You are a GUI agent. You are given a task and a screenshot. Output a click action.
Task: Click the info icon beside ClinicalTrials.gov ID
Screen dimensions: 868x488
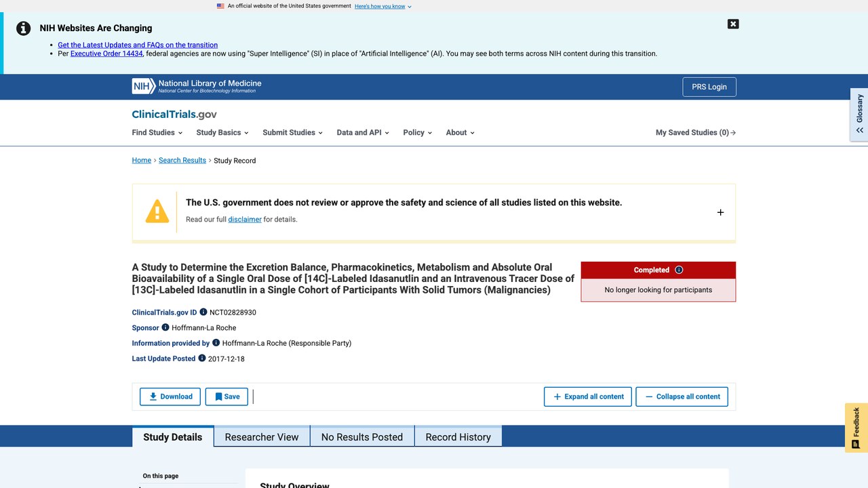pyautogui.click(x=203, y=312)
